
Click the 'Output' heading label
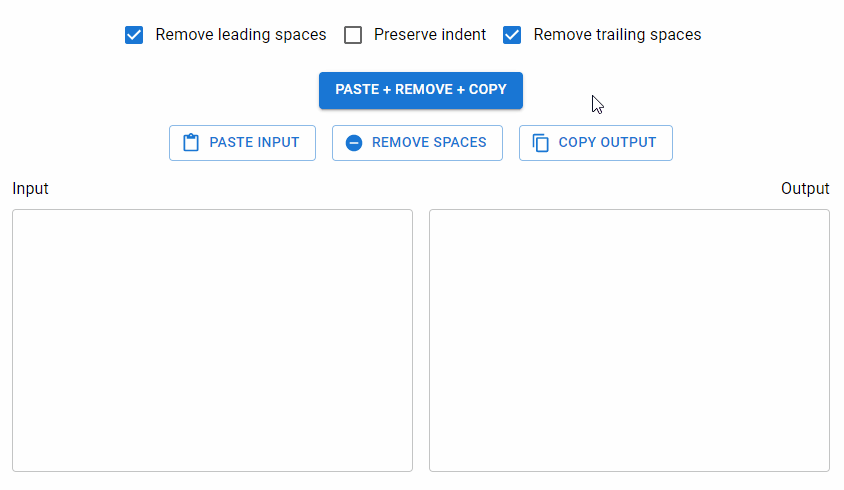805,188
